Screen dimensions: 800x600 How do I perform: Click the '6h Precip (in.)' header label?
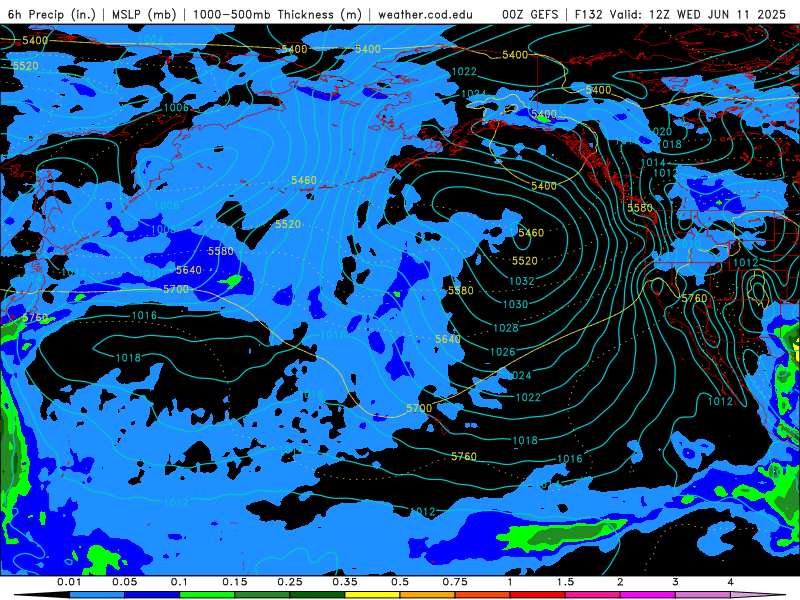pos(51,14)
